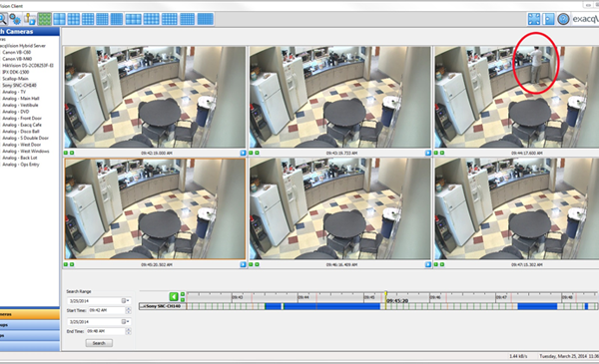The height and width of the screenshot is (364, 599).
Task: Select the highlighted 09:45:20 AM thumbnail
Action: [155, 209]
